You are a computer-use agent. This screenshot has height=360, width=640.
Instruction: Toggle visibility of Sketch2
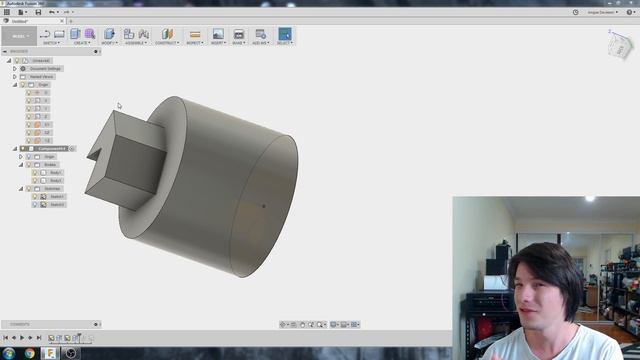[35, 204]
